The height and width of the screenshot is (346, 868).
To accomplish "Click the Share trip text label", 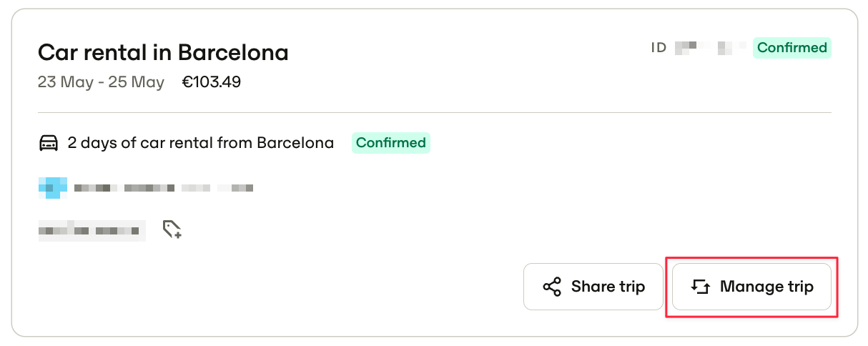I will [608, 287].
